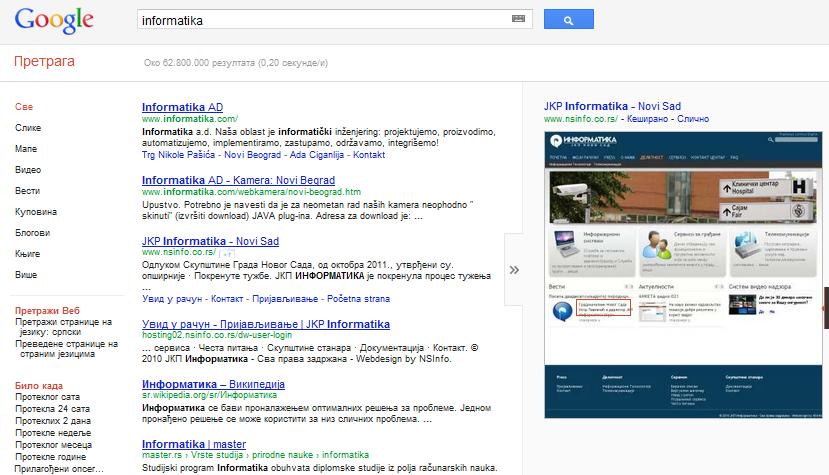Filter results by Протеклог месеца
829x475 pixels.
pyautogui.click(x=53, y=445)
